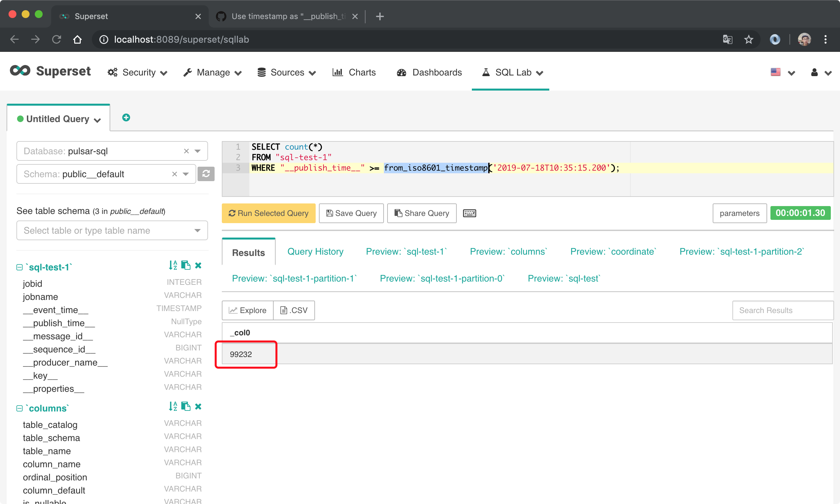Copy SELECT statement for sql-test-1 table
The image size is (840, 504).
(x=186, y=265)
